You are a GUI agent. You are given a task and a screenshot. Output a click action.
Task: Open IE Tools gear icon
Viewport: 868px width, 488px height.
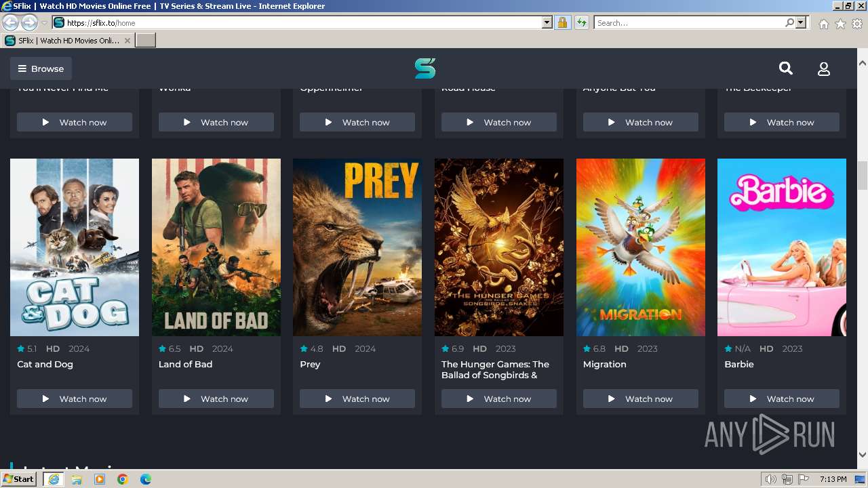pos(857,24)
